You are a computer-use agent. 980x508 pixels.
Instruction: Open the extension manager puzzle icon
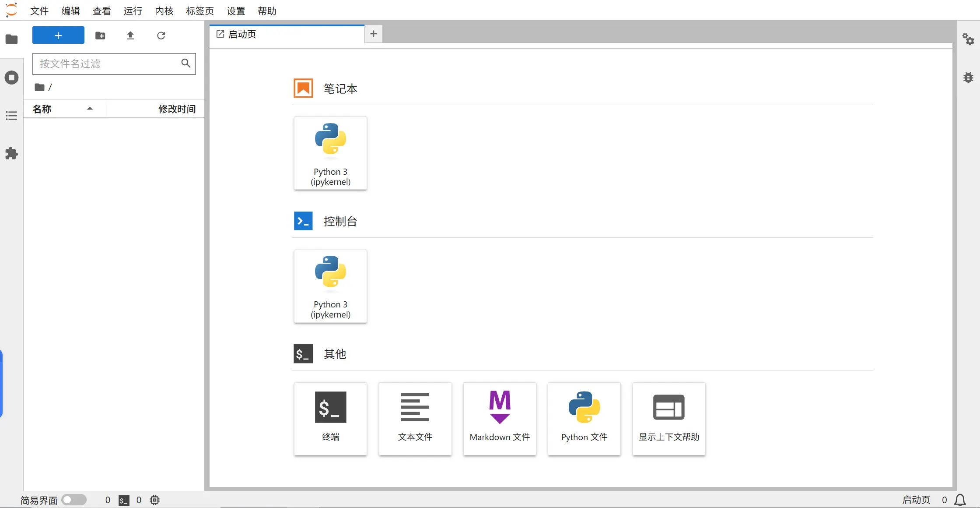tap(11, 154)
